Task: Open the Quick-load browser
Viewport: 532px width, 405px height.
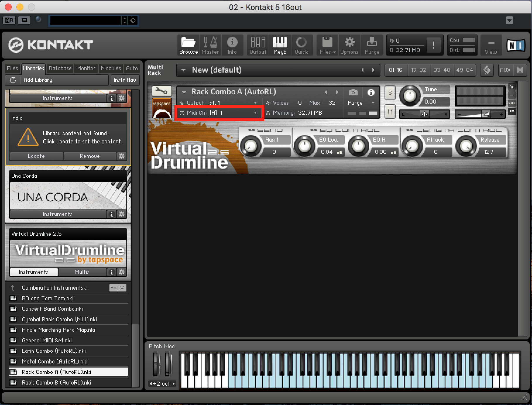Action: [x=301, y=45]
